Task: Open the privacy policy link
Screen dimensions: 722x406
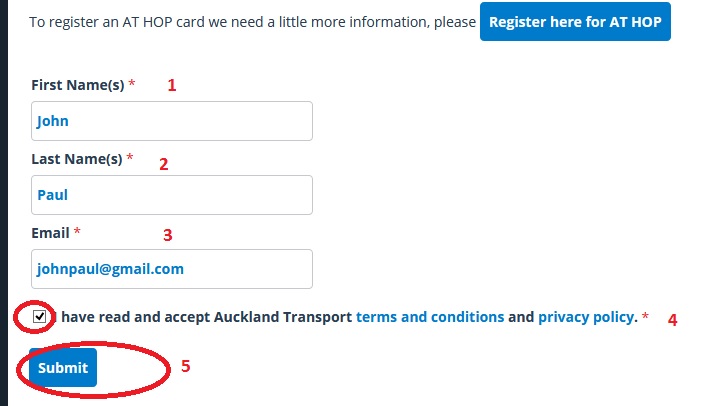Action: point(586,317)
